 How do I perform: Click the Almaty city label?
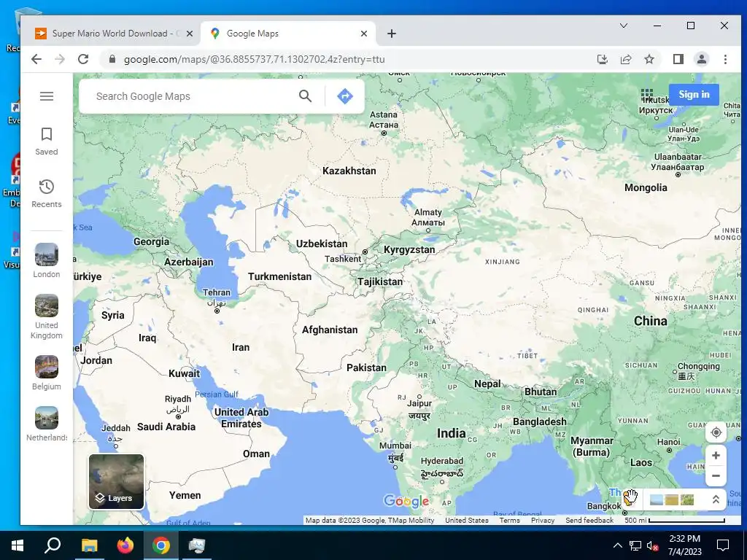pos(427,217)
